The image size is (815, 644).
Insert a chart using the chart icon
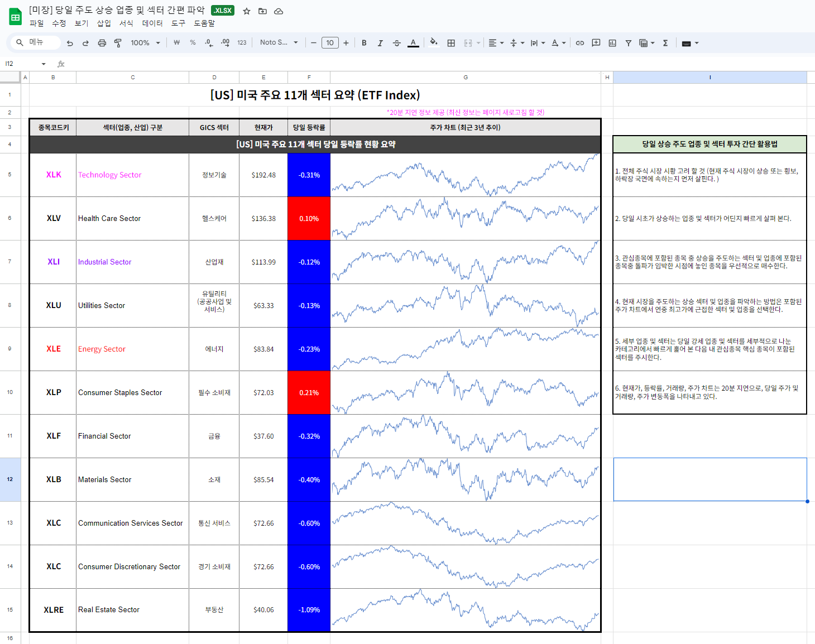pos(612,43)
